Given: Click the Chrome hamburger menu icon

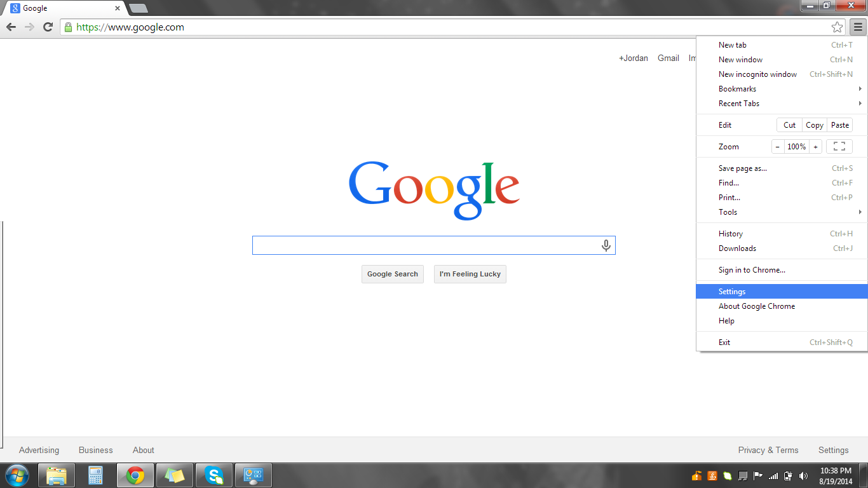Looking at the screenshot, I should [x=858, y=27].
